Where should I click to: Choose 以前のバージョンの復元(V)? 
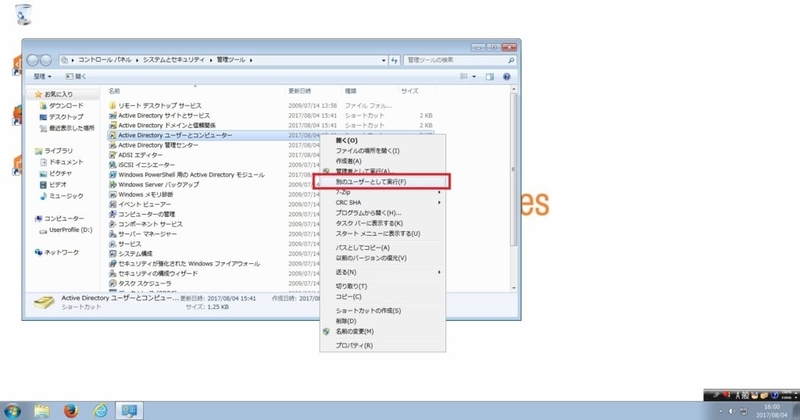point(383,258)
